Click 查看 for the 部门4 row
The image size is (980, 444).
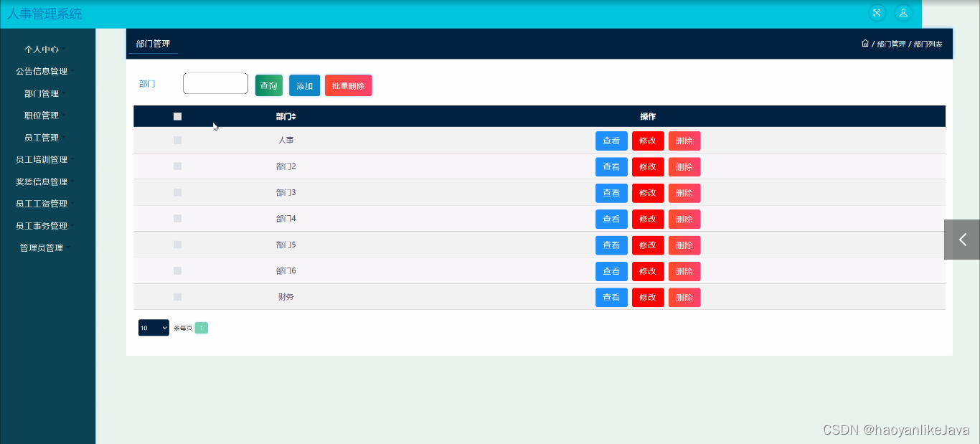coord(611,219)
